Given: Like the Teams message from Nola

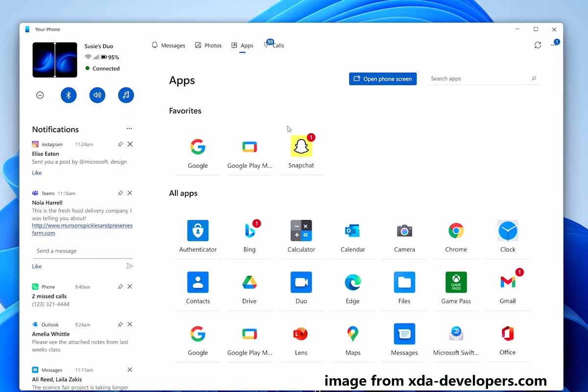Looking at the screenshot, I should (37, 266).
